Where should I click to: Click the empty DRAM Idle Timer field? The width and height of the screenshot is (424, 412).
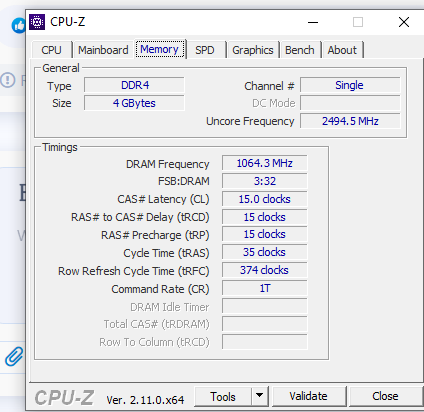click(265, 306)
